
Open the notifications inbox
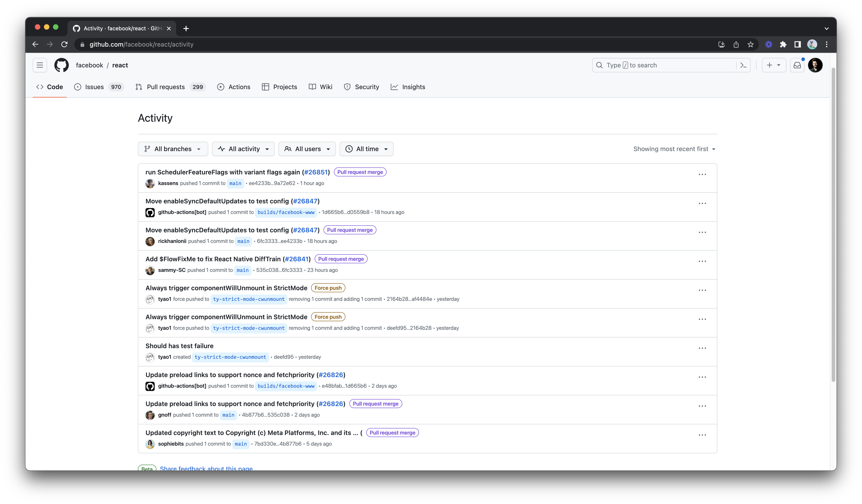pyautogui.click(x=797, y=65)
